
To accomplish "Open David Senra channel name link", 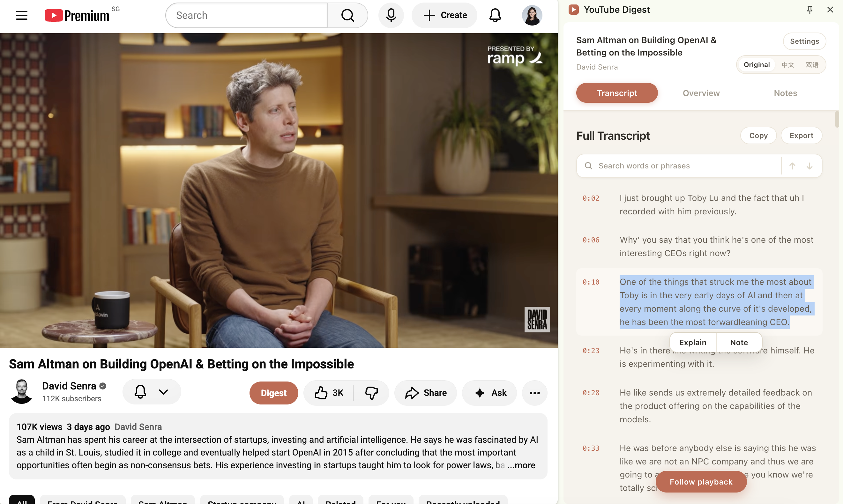I will click(69, 386).
